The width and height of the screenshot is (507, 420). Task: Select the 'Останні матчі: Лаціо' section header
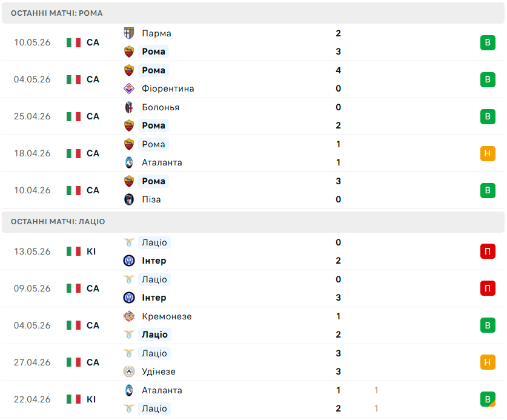[253, 222]
